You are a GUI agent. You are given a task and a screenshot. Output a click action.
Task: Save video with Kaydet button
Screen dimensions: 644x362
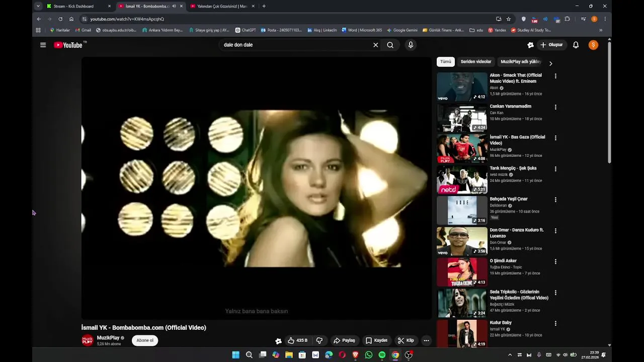pyautogui.click(x=376, y=340)
